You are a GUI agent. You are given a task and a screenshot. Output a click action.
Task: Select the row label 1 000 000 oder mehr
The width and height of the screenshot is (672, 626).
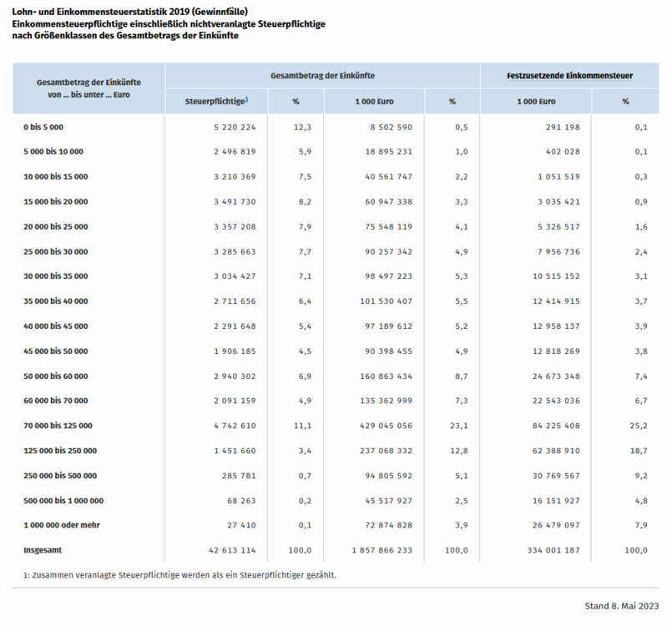coord(62,525)
